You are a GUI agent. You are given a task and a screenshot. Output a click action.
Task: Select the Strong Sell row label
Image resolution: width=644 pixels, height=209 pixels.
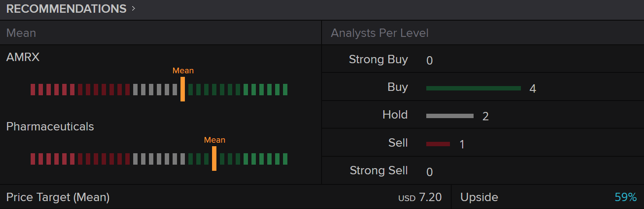point(379,170)
